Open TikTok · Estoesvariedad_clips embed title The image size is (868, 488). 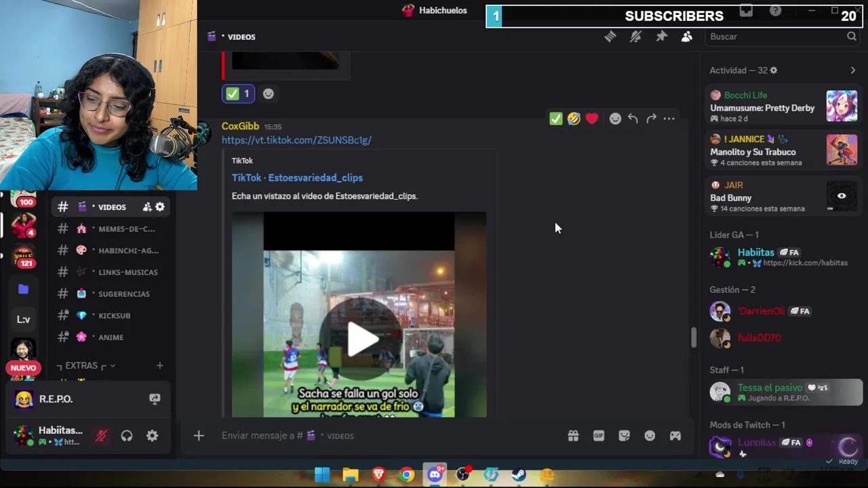click(297, 178)
